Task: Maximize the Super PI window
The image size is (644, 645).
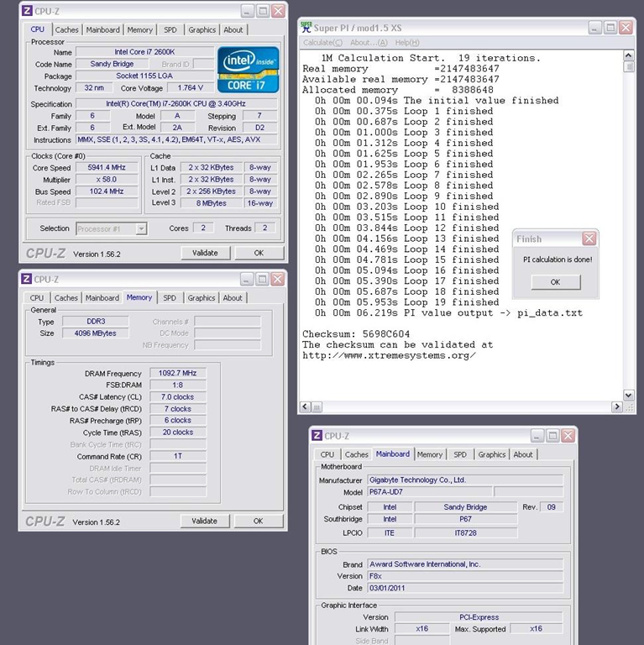Action: (x=610, y=28)
